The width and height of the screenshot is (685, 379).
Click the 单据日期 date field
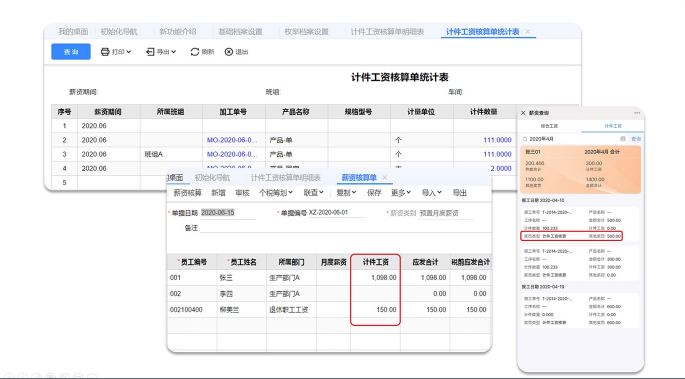point(228,213)
